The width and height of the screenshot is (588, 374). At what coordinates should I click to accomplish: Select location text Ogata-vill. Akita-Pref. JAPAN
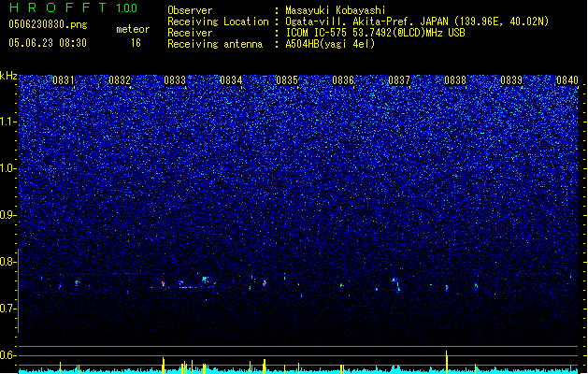366,22
